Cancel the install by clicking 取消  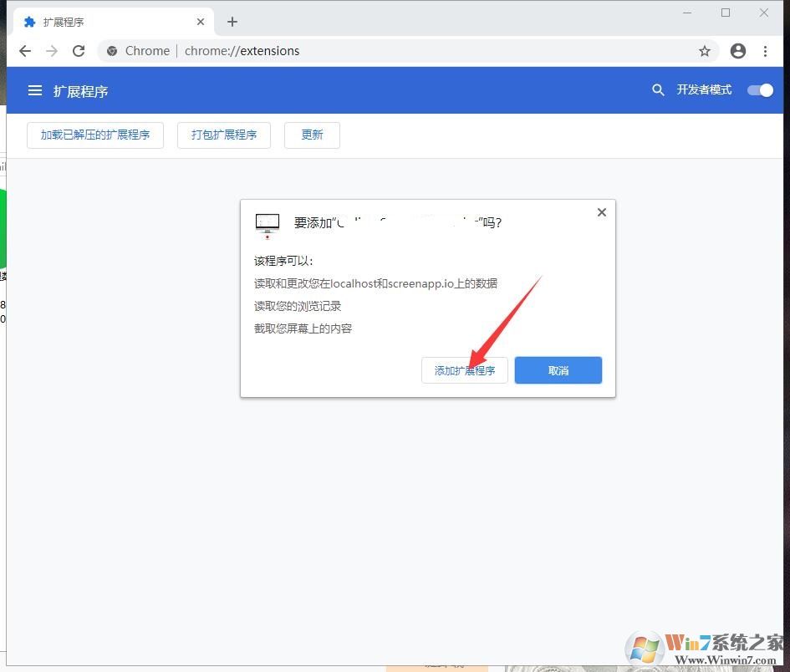558,369
